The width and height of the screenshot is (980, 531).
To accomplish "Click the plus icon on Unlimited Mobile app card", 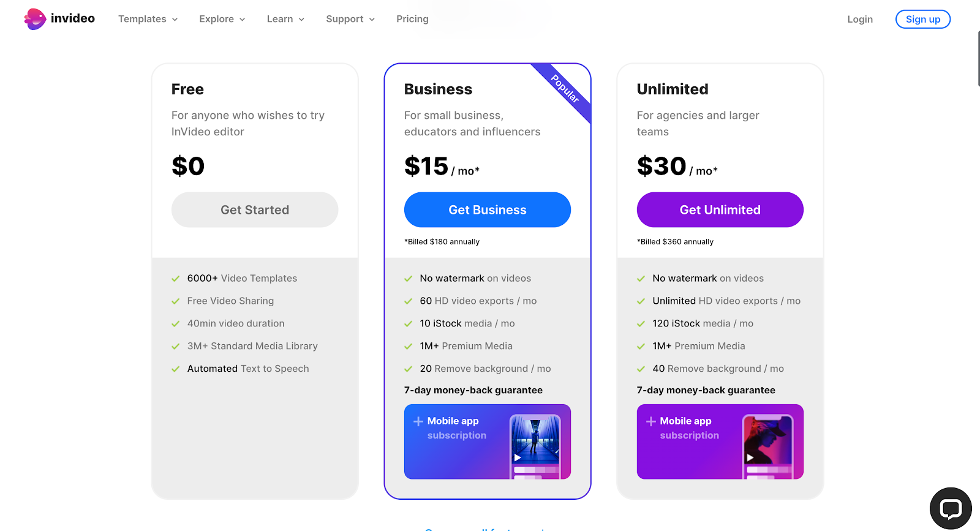I will (651, 421).
